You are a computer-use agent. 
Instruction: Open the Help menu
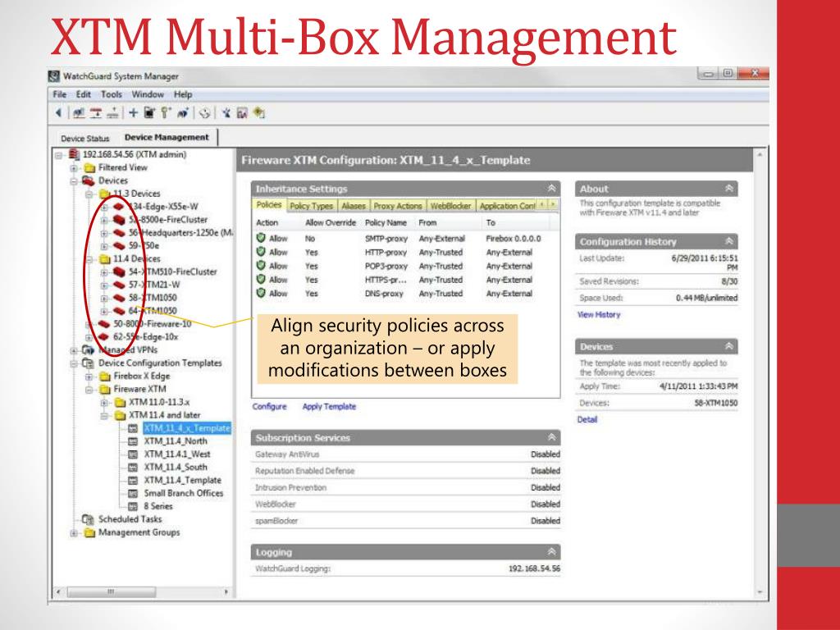[x=183, y=94]
